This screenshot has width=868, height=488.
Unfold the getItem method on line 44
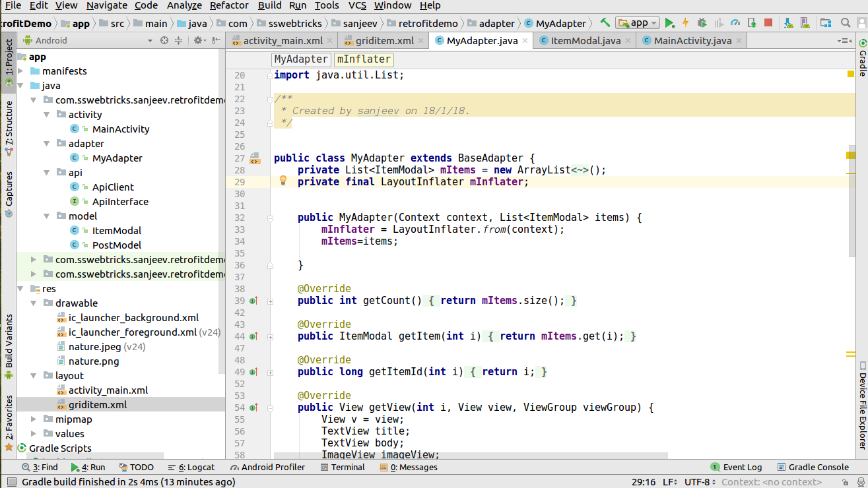tap(271, 336)
